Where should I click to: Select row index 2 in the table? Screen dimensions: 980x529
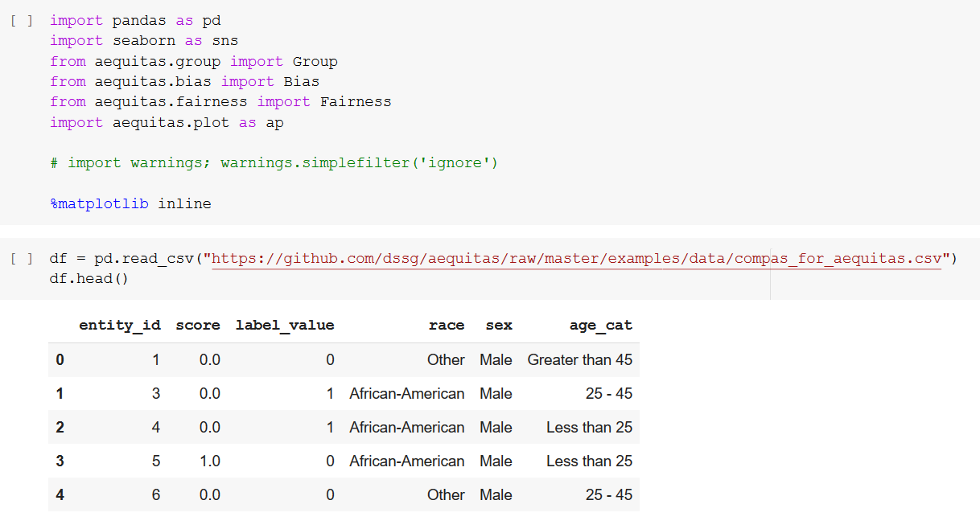point(60,428)
